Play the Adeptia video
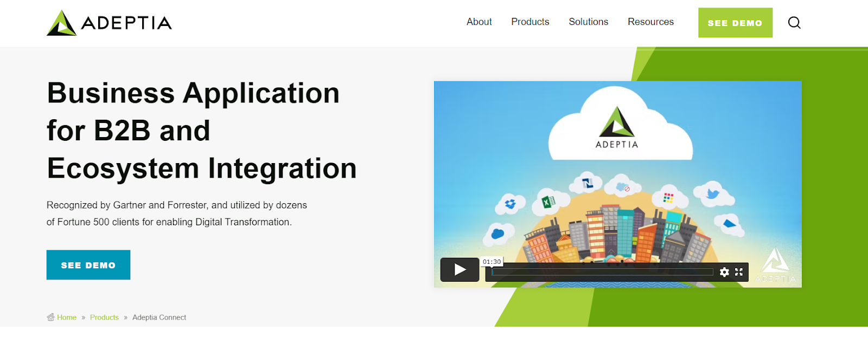 (x=459, y=269)
